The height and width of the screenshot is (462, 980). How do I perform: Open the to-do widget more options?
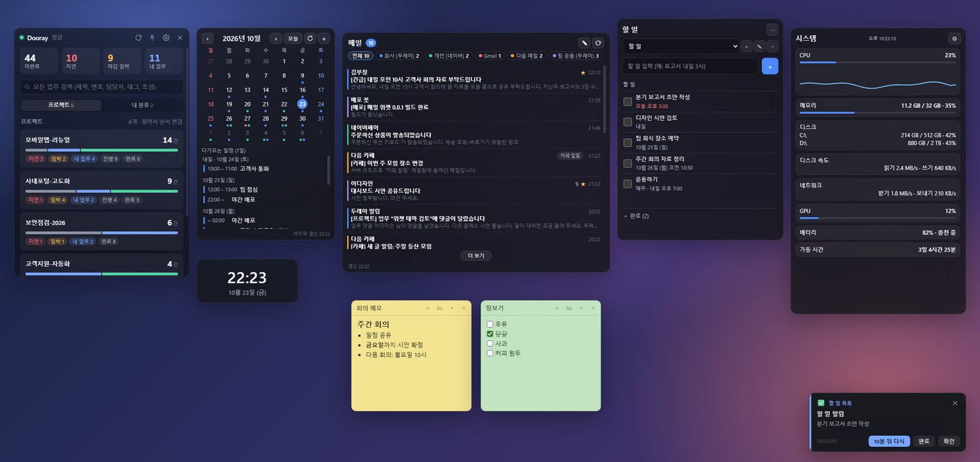click(x=772, y=29)
